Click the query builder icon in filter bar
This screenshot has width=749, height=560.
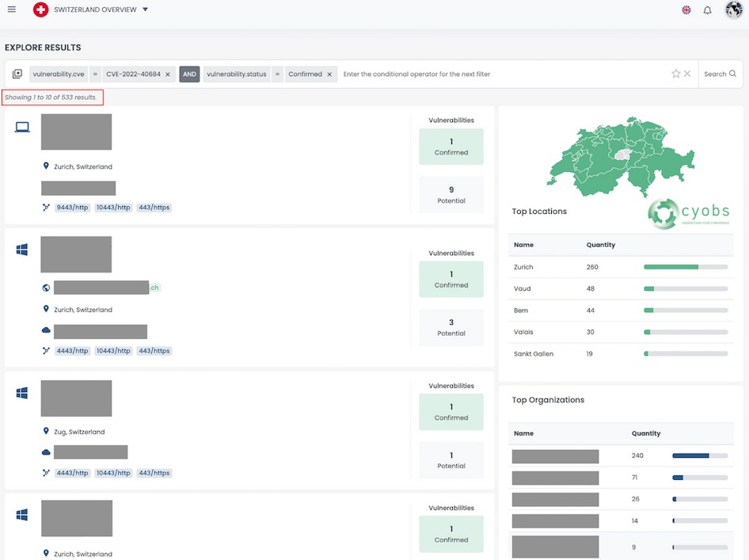tap(17, 74)
